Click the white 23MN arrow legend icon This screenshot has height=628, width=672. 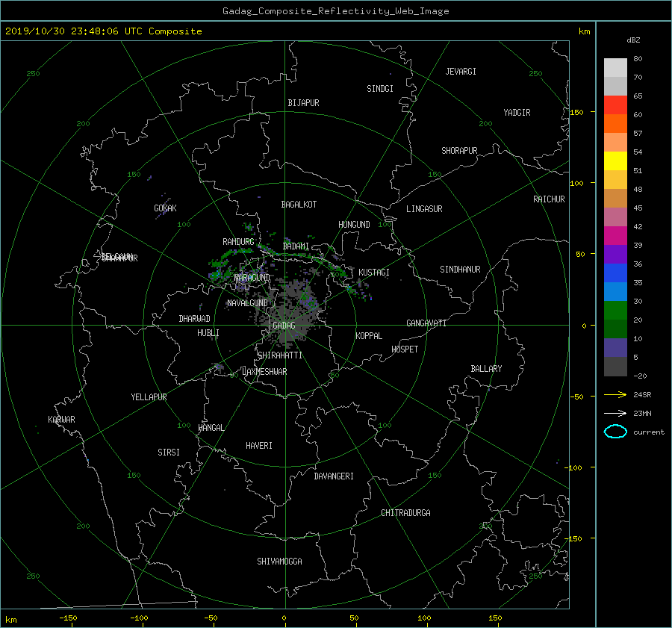pos(615,413)
